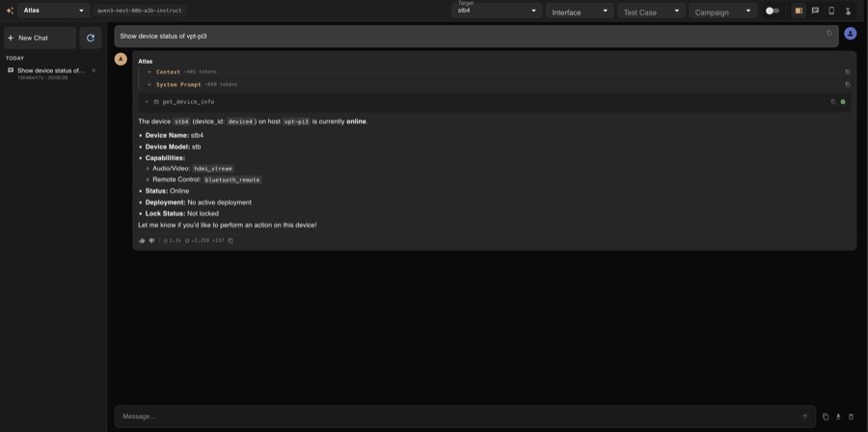Click the 'Status: Online' line
Image resolution: width=868 pixels, height=432 pixels.
167,191
